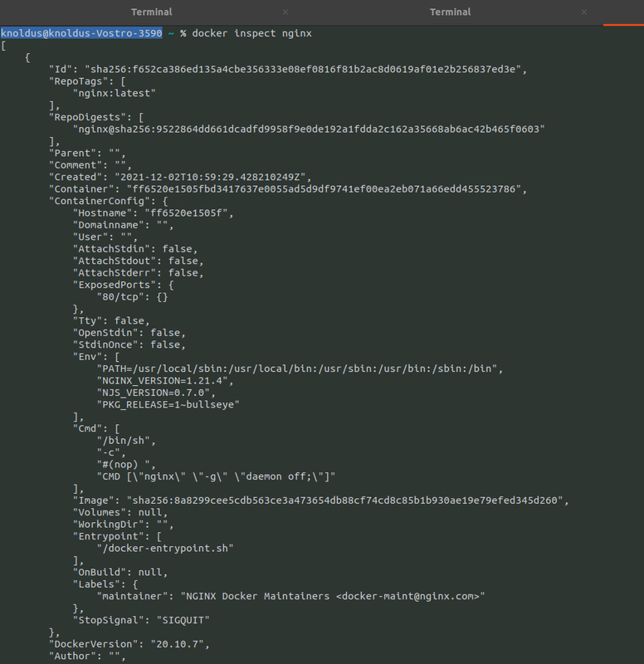Click the "Author" line

point(88,656)
